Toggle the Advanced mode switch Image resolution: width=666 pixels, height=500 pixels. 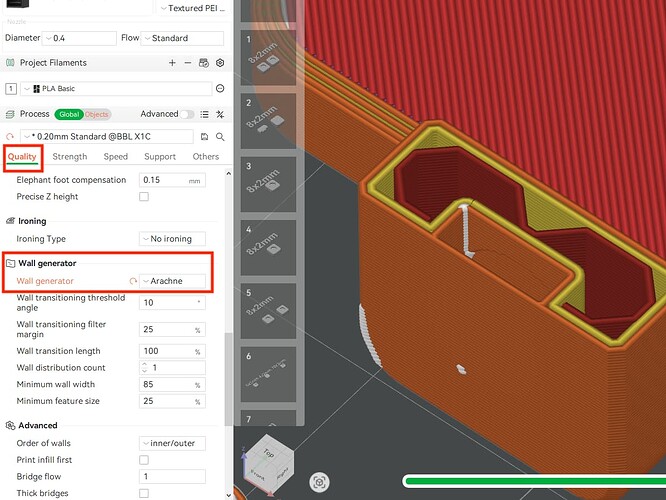click(187, 114)
